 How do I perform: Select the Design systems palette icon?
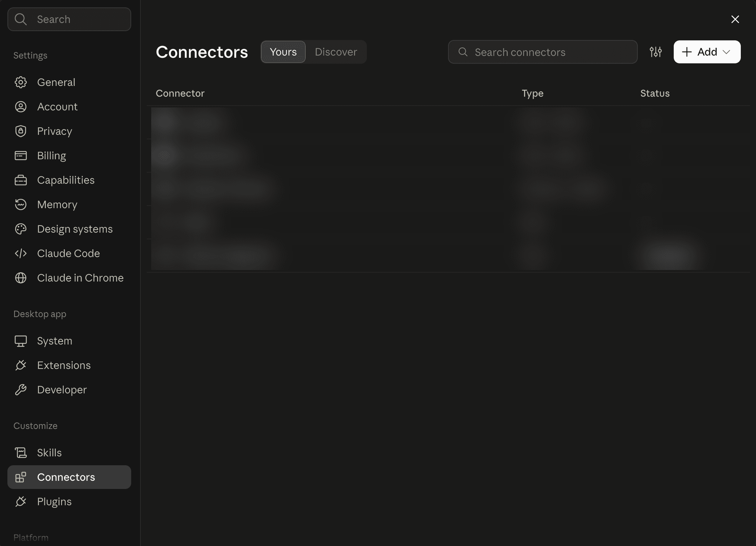click(x=21, y=229)
